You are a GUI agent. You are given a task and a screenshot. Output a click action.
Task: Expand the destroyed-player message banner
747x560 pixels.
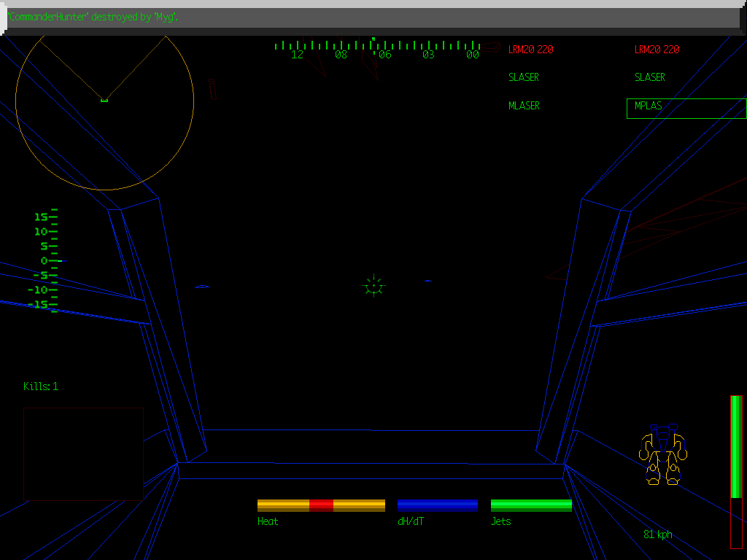click(x=372, y=16)
